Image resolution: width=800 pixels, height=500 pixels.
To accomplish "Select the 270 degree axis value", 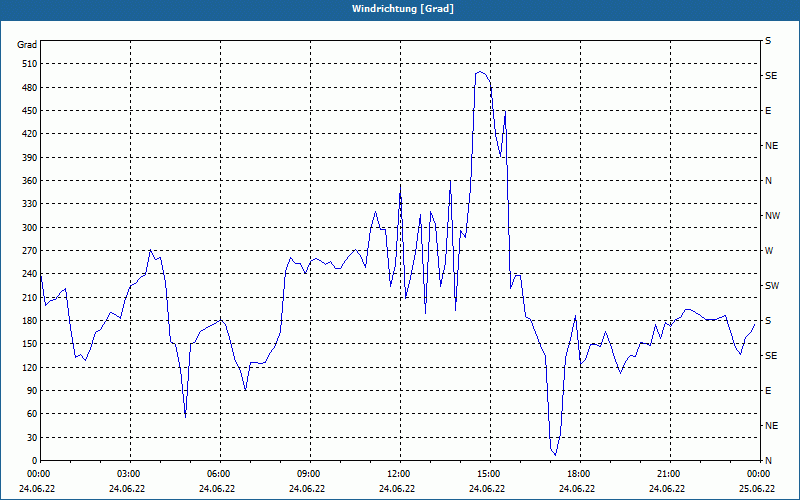I will point(31,251).
